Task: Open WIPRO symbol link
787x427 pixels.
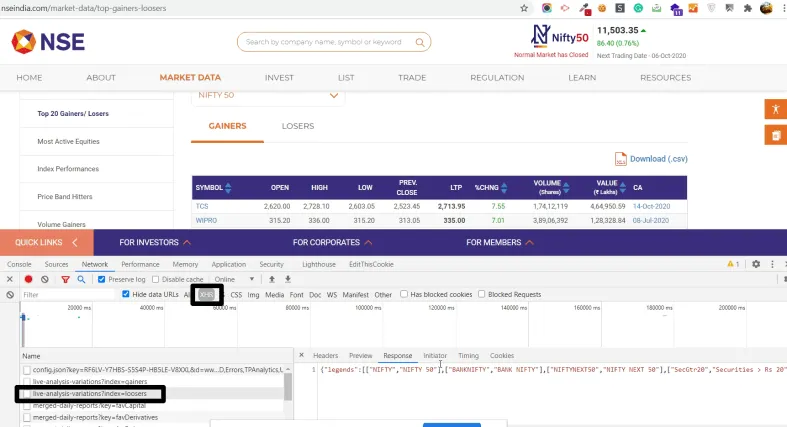Action: point(206,220)
